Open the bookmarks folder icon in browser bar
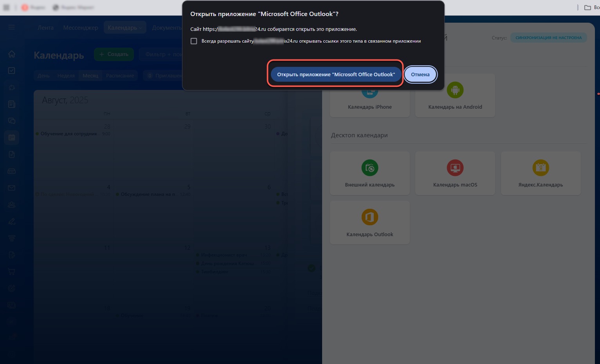The width and height of the screenshot is (600, 364). [587, 7]
